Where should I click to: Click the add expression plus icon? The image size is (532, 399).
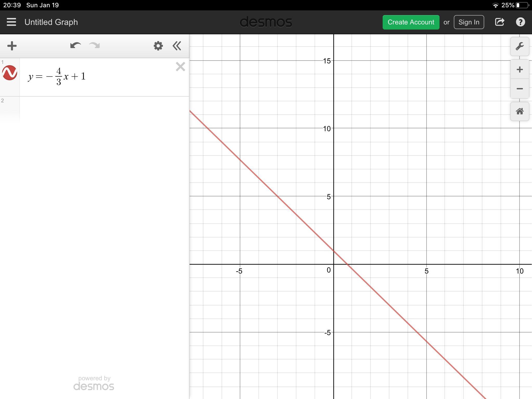click(x=12, y=46)
